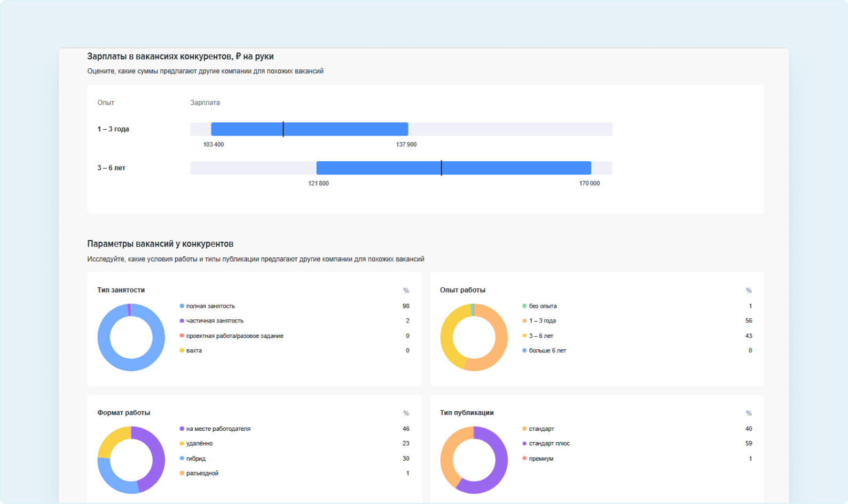Click the 170 000 salary value label
Screen dimensions: 848x504
coord(589,184)
